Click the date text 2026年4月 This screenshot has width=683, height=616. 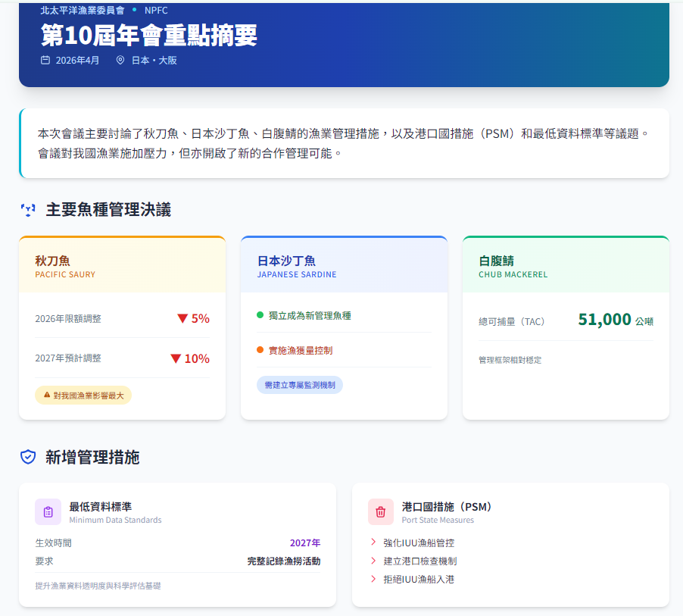pos(77,60)
